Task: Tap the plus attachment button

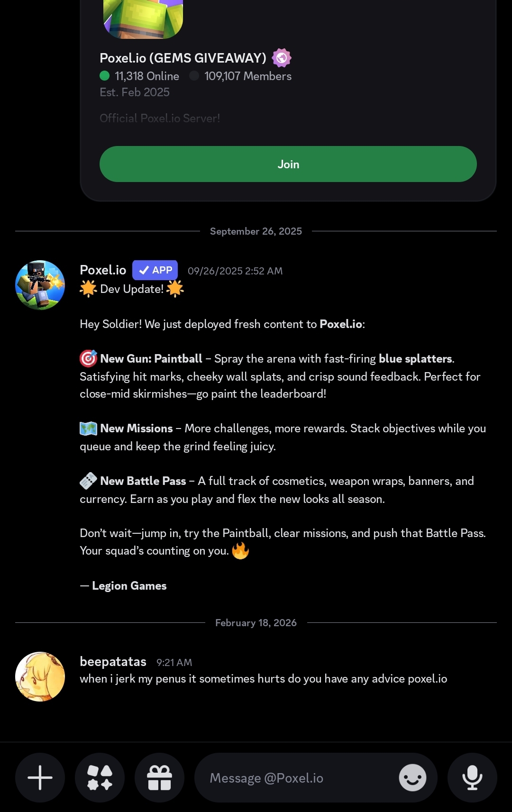Action: tap(40, 777)
